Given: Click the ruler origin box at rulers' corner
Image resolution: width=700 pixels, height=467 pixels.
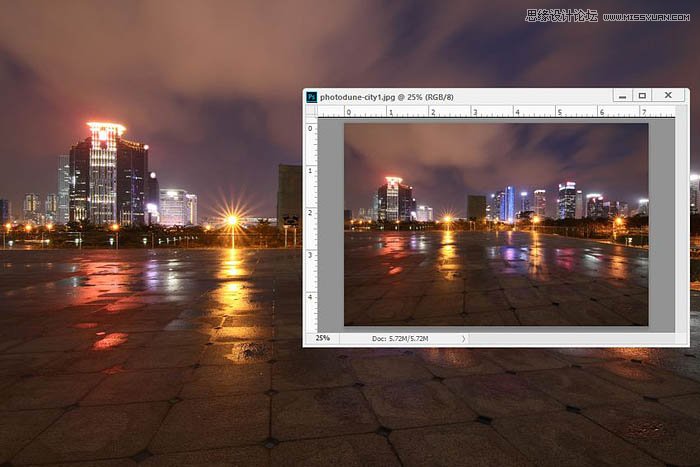Looking at the screenshot, I should [311, 112].
